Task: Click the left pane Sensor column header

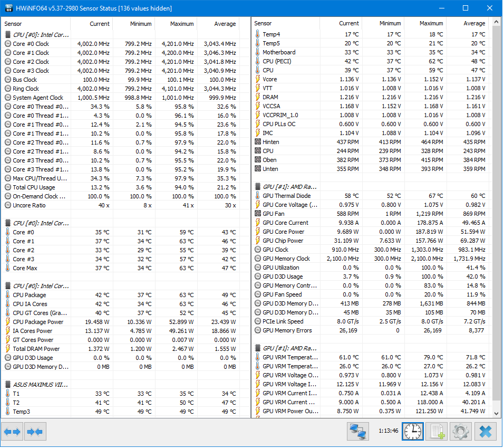Action: [x=36, y=24]
